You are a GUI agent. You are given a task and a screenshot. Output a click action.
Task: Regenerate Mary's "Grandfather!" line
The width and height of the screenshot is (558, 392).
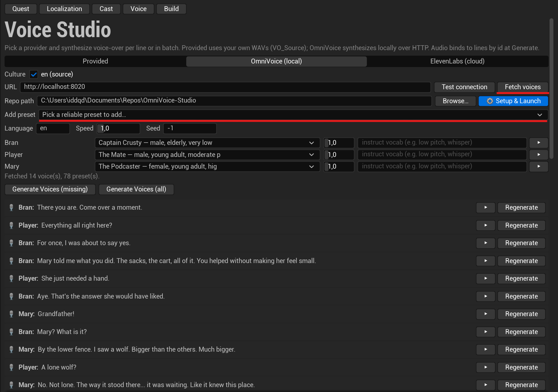(522, 314)
